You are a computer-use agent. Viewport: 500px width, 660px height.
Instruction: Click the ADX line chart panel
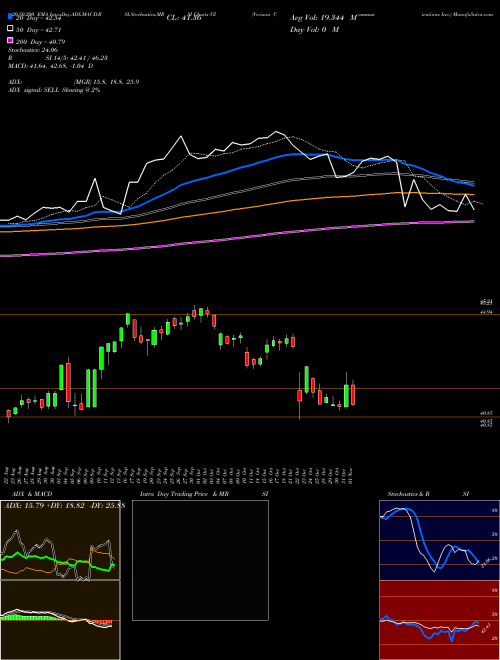(60, 540)
